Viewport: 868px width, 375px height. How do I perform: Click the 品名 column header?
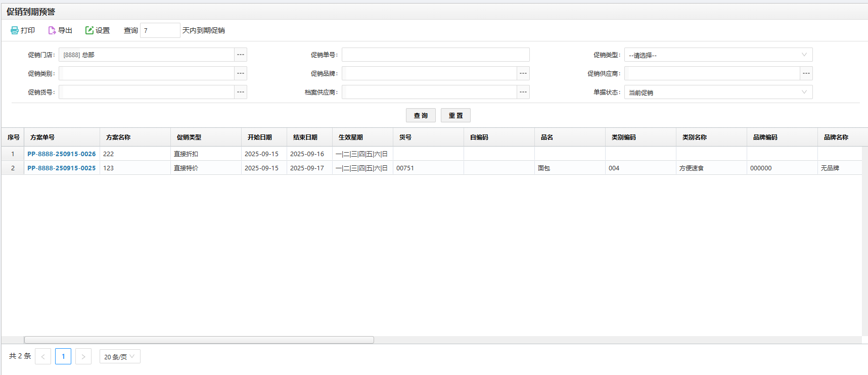570,137
